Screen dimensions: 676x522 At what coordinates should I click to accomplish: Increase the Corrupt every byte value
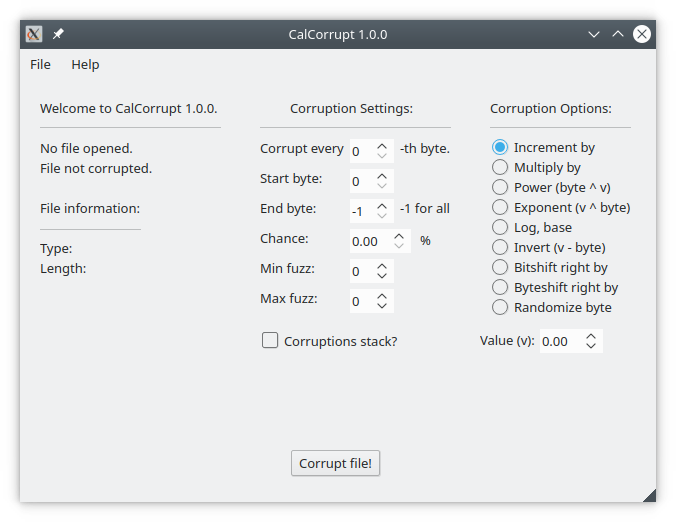[382, 147]
